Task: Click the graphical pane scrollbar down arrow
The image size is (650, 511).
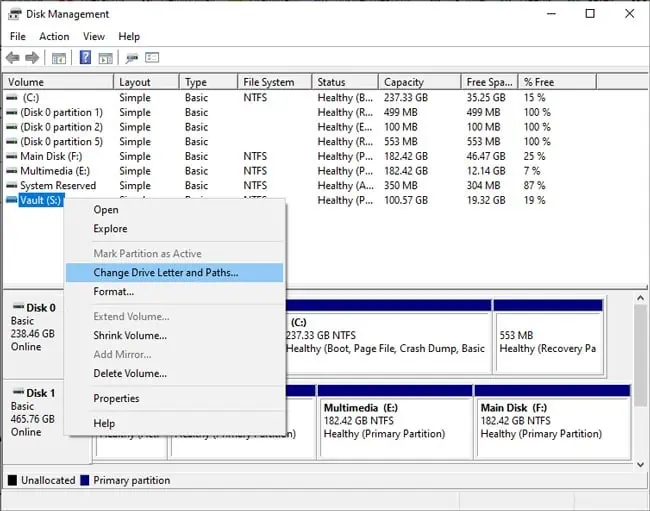Action: [x=640, y=465]
